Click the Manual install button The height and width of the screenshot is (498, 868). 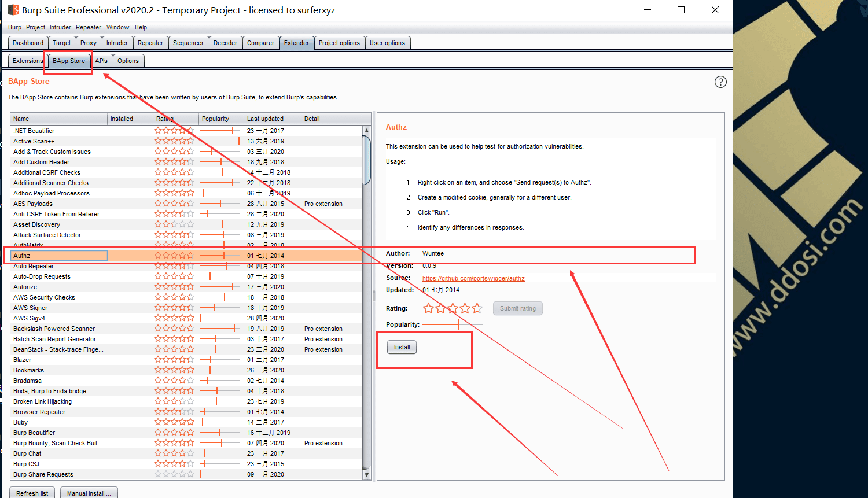click(89, 493)
